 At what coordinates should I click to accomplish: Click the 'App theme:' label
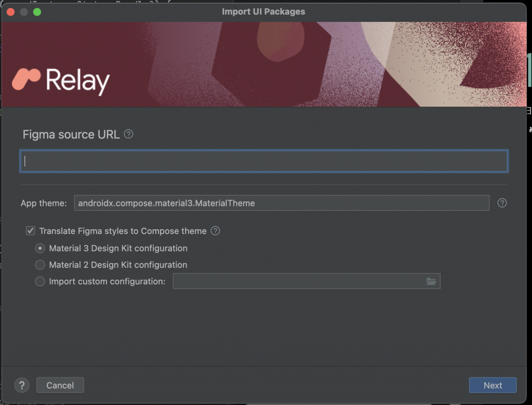pyautogui.click(x=44, y=203)
